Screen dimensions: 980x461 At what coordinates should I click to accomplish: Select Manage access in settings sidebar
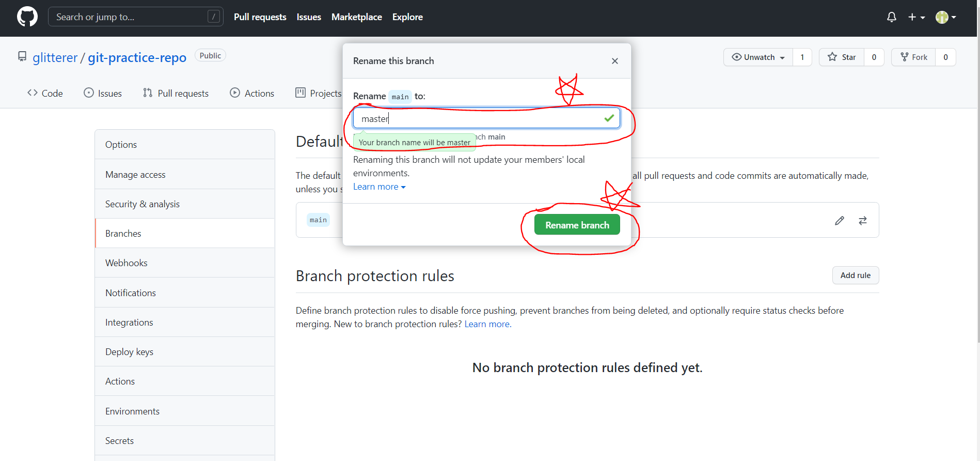[x=185, y=174]
